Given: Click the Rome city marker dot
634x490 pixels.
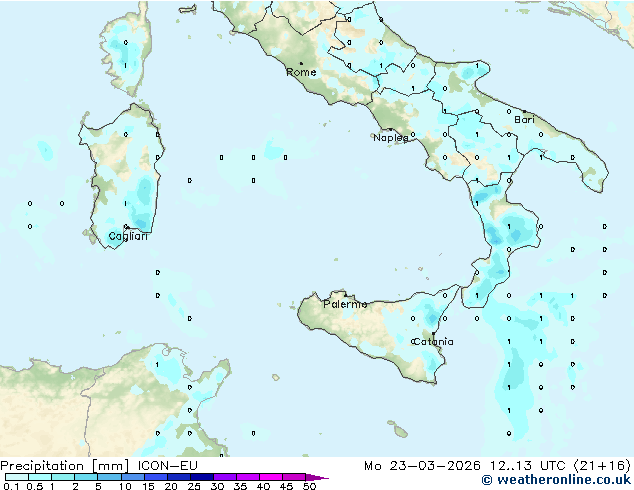Looking at the screenshot, I should click(x=301, y=63).
